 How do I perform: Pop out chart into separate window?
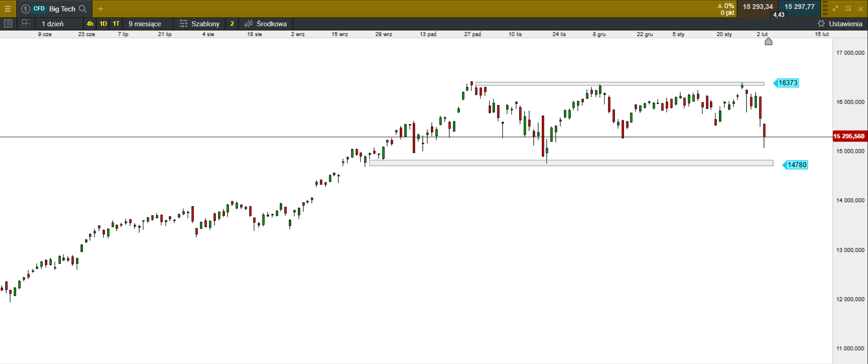pyautogui.click(x=848, y=9)
